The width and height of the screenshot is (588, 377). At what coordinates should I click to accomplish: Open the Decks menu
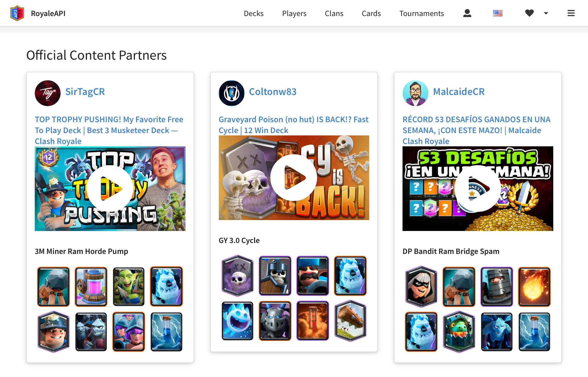(254, 13)
